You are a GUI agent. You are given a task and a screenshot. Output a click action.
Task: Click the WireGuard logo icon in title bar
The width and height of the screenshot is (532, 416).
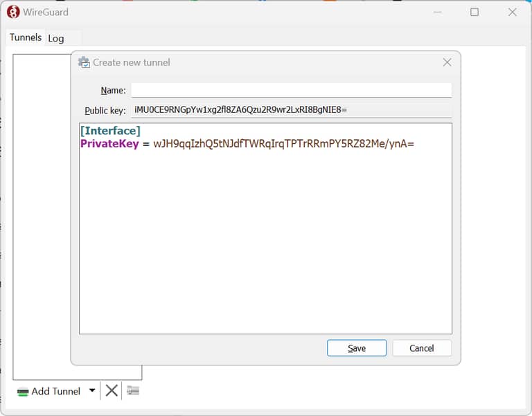coord(13,12)
